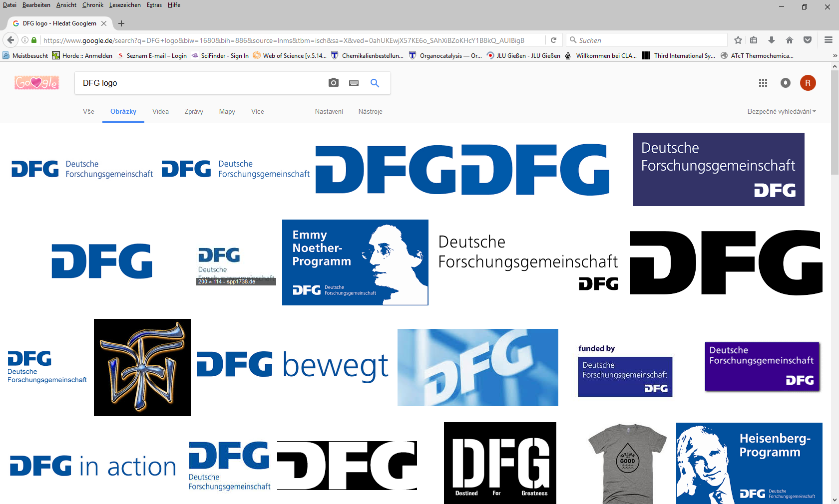This screenshot has height=504, width=839.
Task: Switch to the Zprávy tab
Action: tap(194, 112)
